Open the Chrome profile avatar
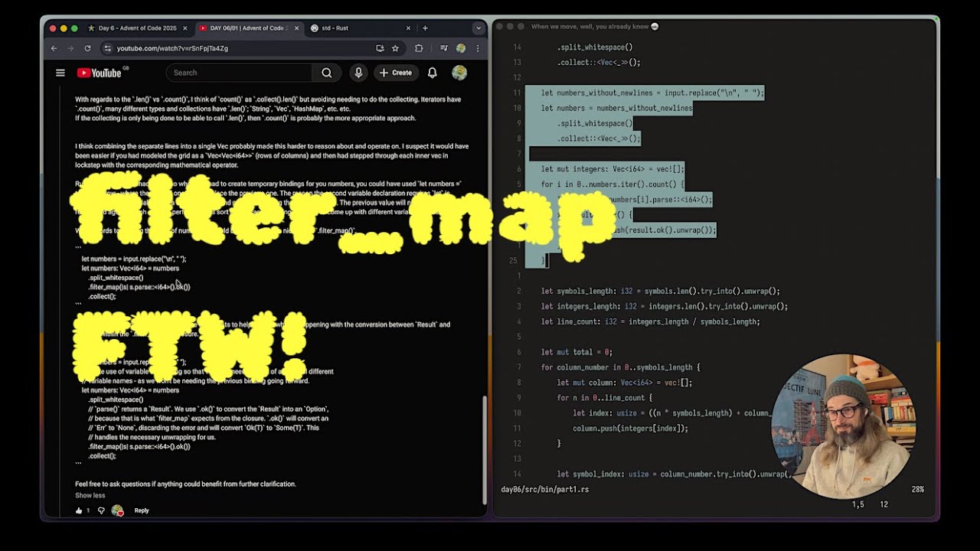This screenshot has width=980, height=551. (460, 48)
